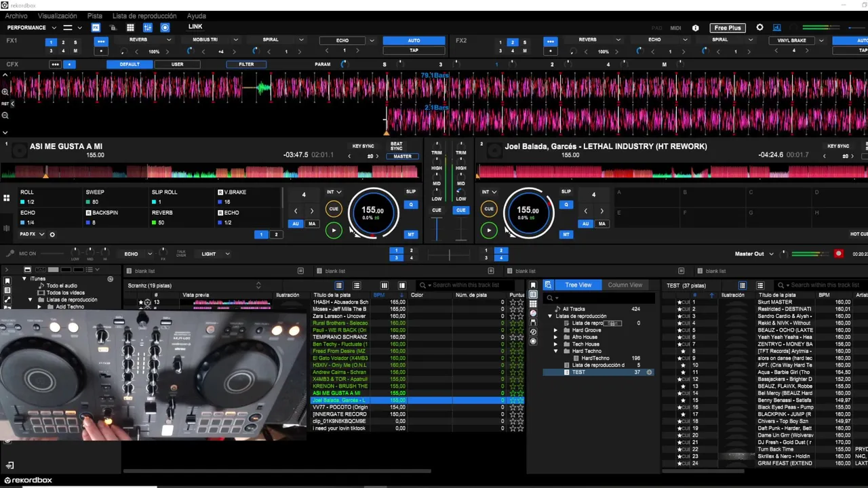Image resolution: width=868 pixels, height=488 pixels.
Task: Toggle FX1 AUTO BPM mode
Action: click(x=414, y=41)
